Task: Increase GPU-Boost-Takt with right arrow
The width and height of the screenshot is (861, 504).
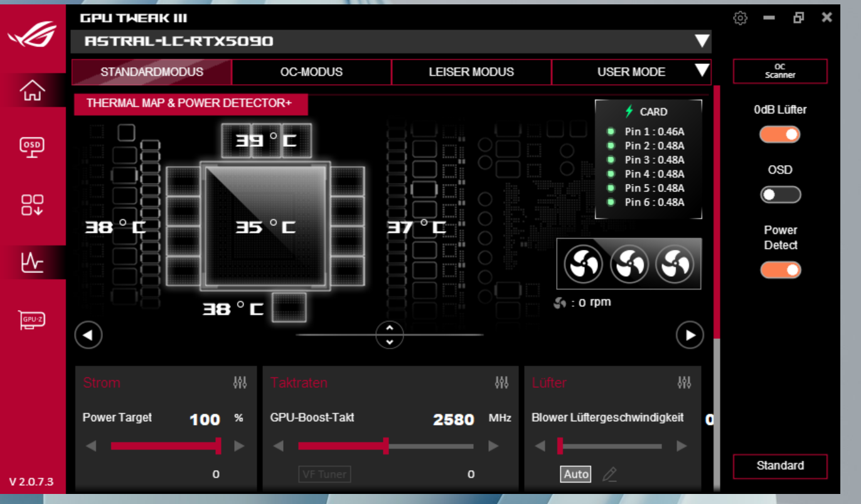Action: click(493, 446)
